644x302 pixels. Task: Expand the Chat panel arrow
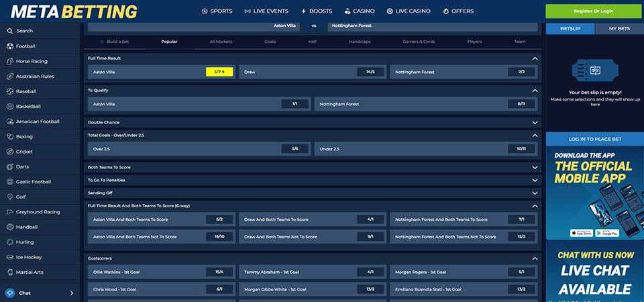(72, 293)
